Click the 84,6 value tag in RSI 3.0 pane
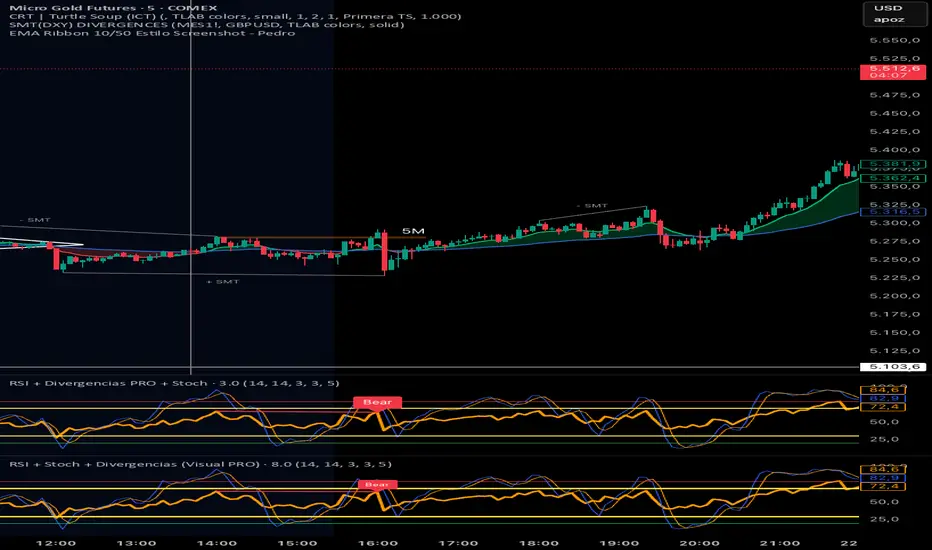 (883, 389)
